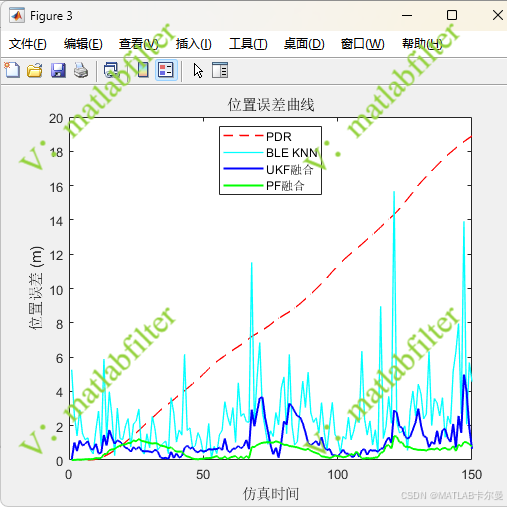The image size is (507, 507).
Task: Click the y-axis label 位置误差 (m)
Action: pyautogui.click(x=36, y=288)
